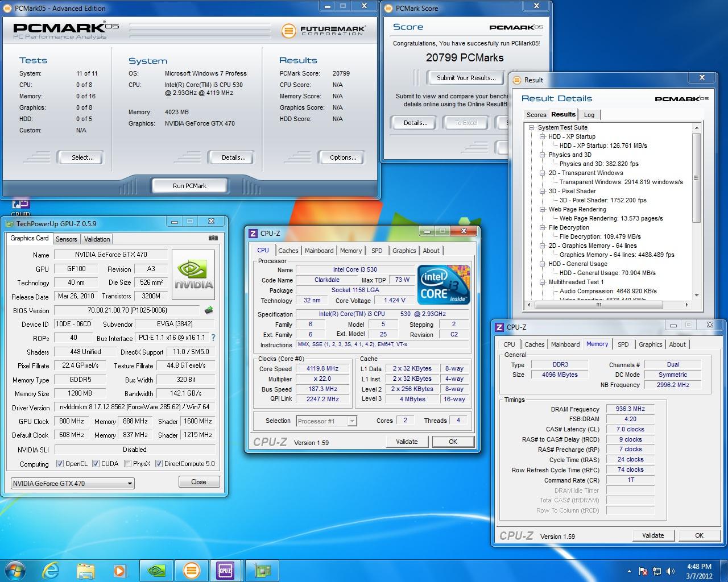Open the Caches tab in CPU-Z CPU window
This screenshot has width=728, height=582.
(x=288, y=251)
